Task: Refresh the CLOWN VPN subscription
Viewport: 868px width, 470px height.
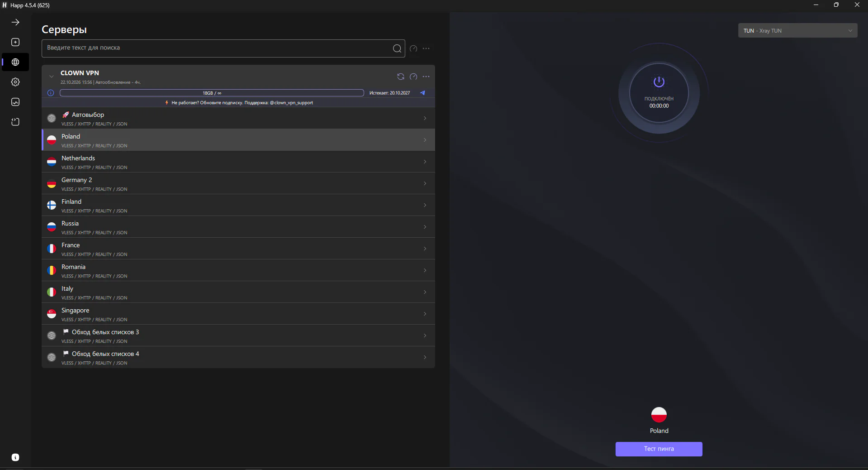Action: pos(401,77)
